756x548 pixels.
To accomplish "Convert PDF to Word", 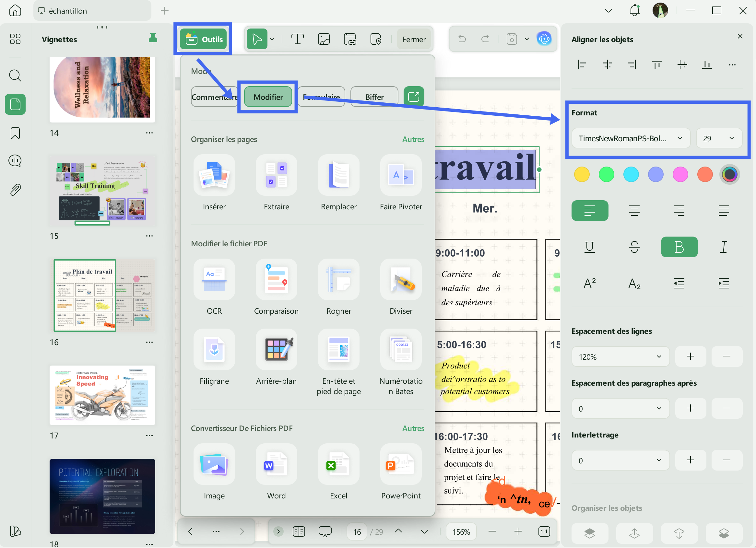I will [x=276, y=464].
